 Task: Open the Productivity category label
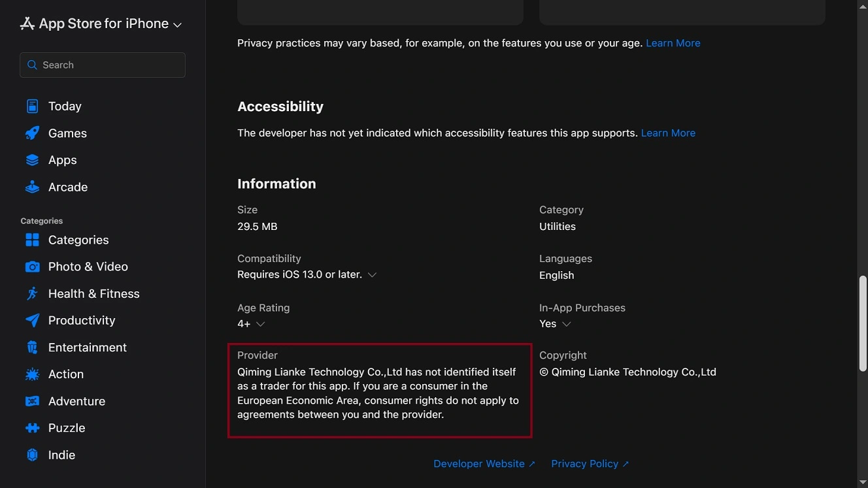click(82, 320)
